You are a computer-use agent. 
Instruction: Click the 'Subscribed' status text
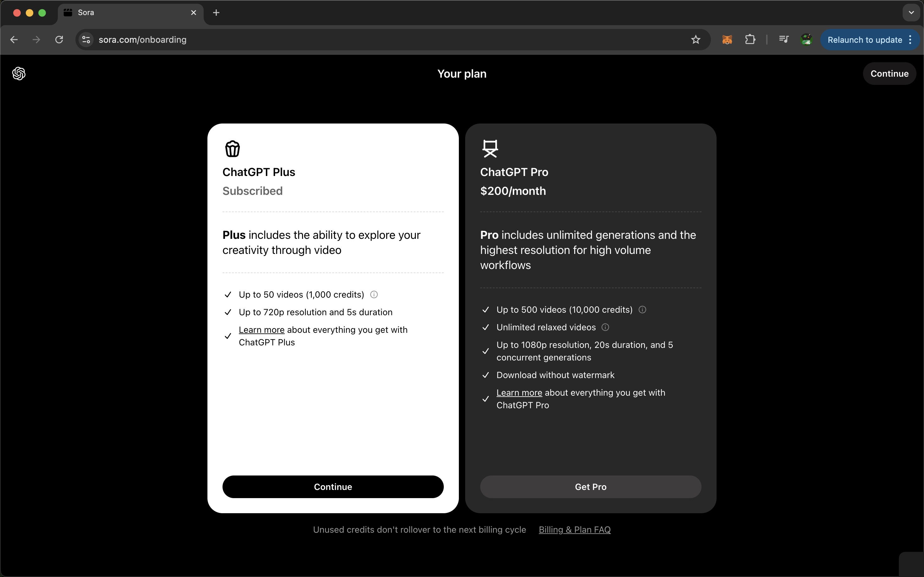253,191
